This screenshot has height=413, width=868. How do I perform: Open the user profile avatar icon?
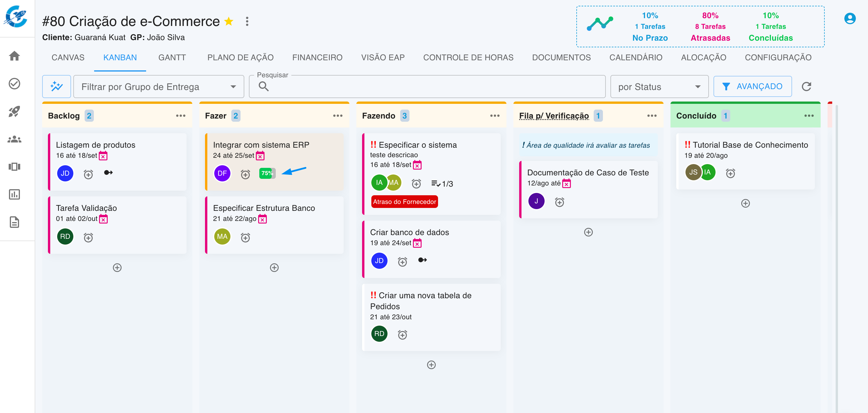tap(850, 18)
